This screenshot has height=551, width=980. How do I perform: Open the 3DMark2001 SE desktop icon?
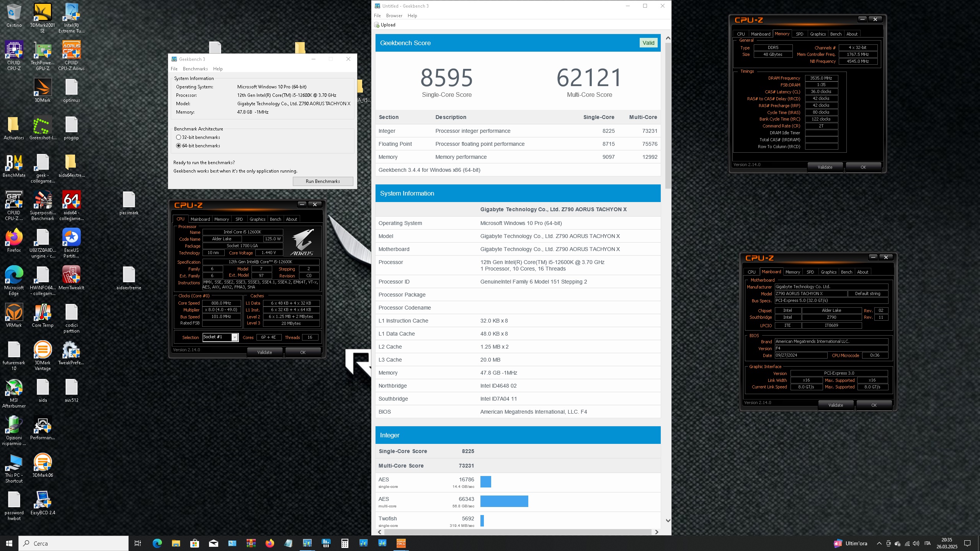(x=42, y=18)
